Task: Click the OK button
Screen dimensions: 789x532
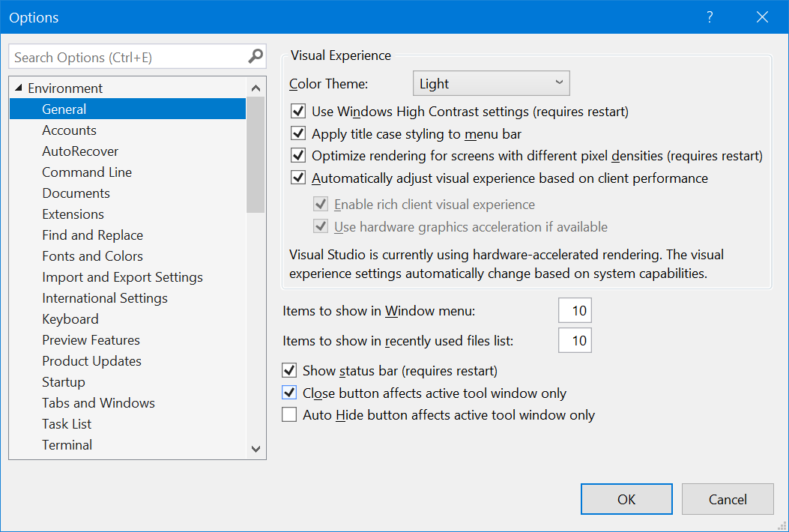Action: pyautogui.click(x=626, y=499)
